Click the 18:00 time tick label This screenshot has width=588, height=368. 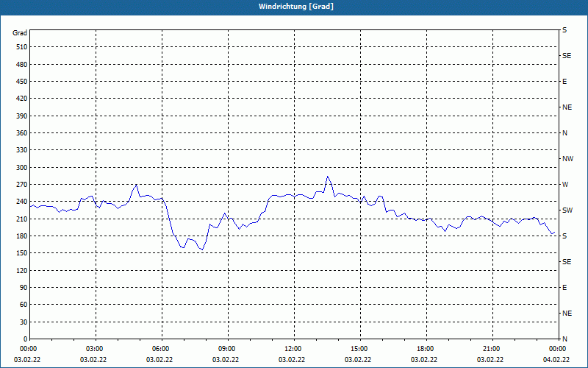pyautogui.click(x=426, y=349)
